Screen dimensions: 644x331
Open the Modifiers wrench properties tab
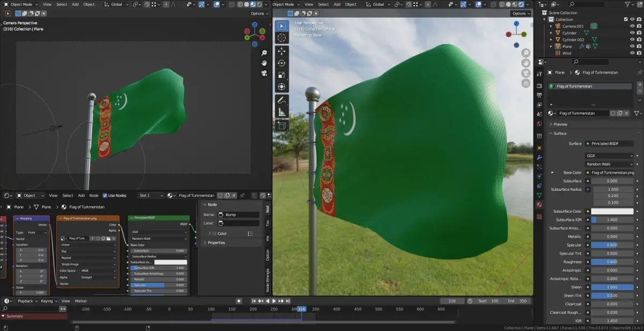coord(539,157)
